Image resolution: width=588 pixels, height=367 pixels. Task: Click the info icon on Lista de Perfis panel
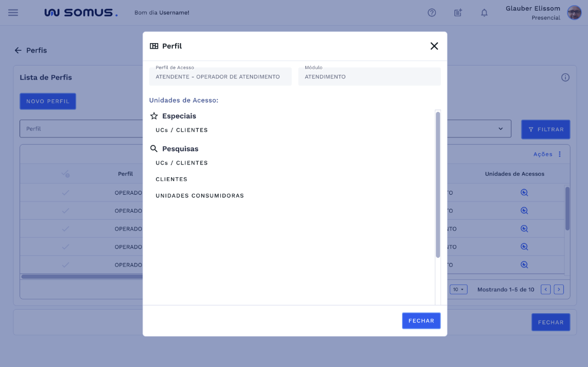tap(565, 77)
